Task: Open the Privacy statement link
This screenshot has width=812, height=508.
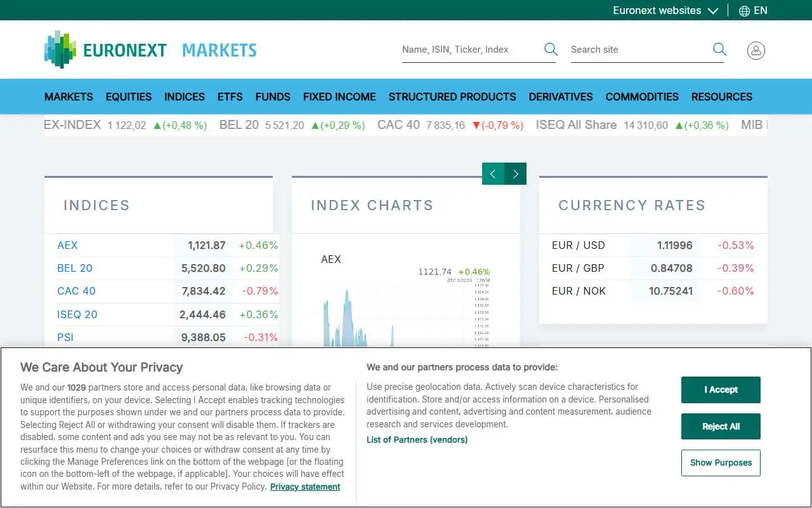Action: tap(305, 487)
